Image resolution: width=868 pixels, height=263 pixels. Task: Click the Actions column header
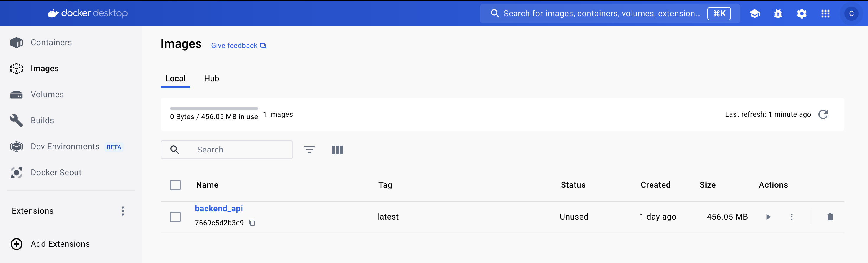[x=773, y=185]
